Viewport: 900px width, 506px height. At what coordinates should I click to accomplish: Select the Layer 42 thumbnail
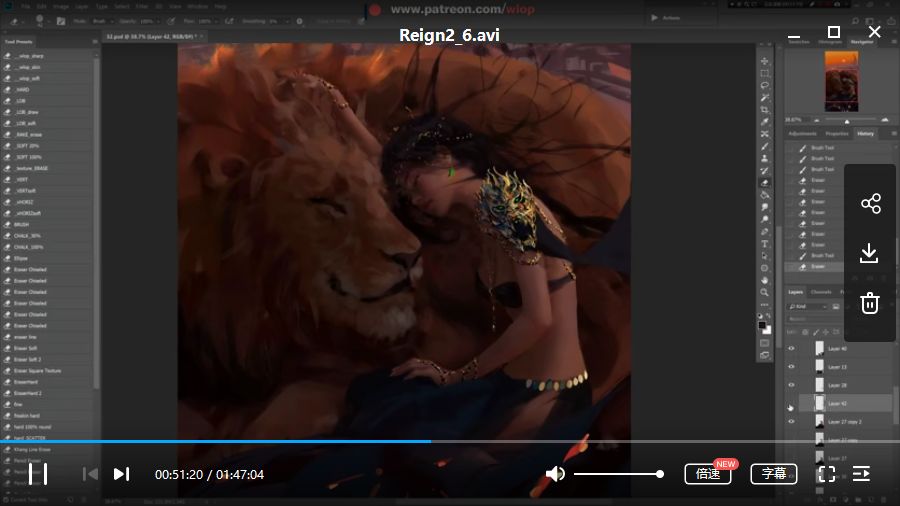coord(820,403)
